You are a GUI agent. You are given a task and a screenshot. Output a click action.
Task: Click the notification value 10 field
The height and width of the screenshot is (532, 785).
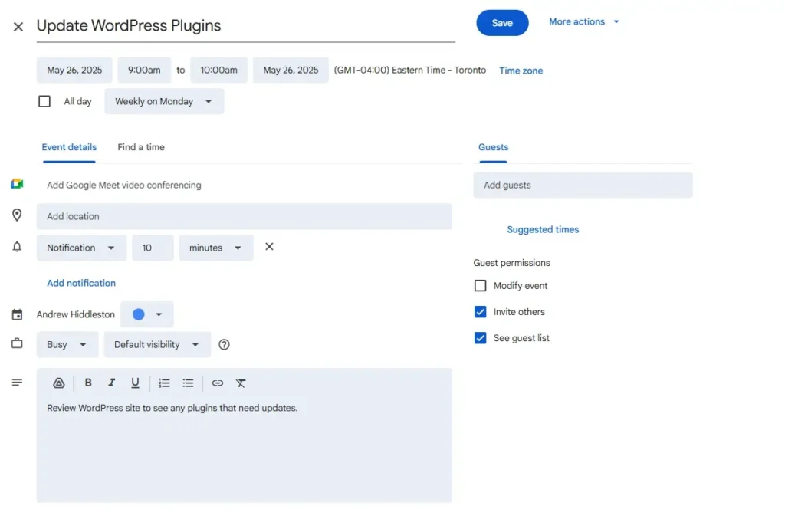(x=153, y=248)
